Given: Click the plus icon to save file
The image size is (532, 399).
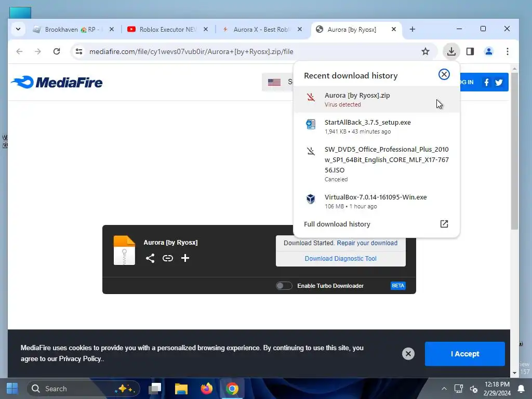Looking at the screenshot, I should (x=185, y=258).
